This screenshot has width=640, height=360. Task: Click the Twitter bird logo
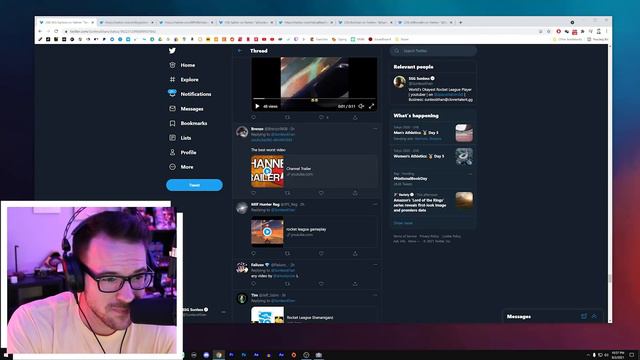[172, 51]
